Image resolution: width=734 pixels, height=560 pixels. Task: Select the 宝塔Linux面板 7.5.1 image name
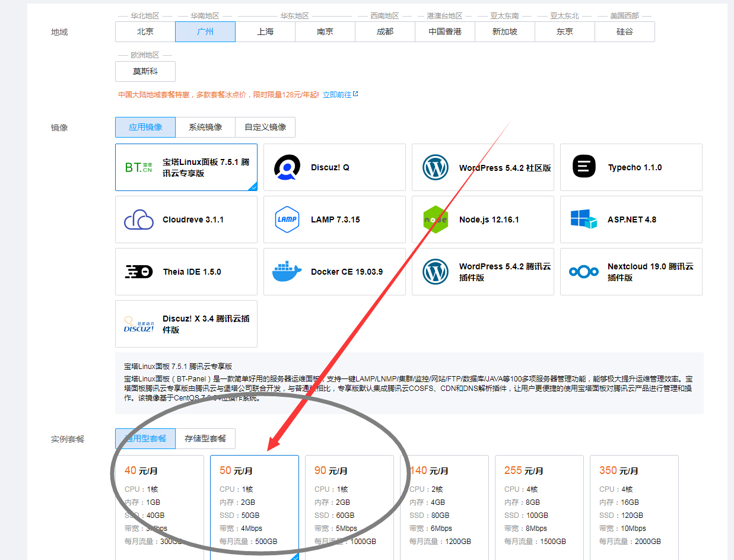pyautogui.click(x=206, y=168)
